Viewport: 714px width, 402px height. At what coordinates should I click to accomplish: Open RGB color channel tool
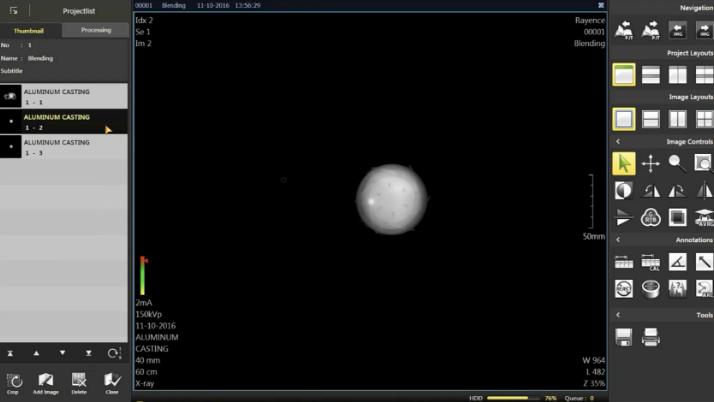(651, 217)
